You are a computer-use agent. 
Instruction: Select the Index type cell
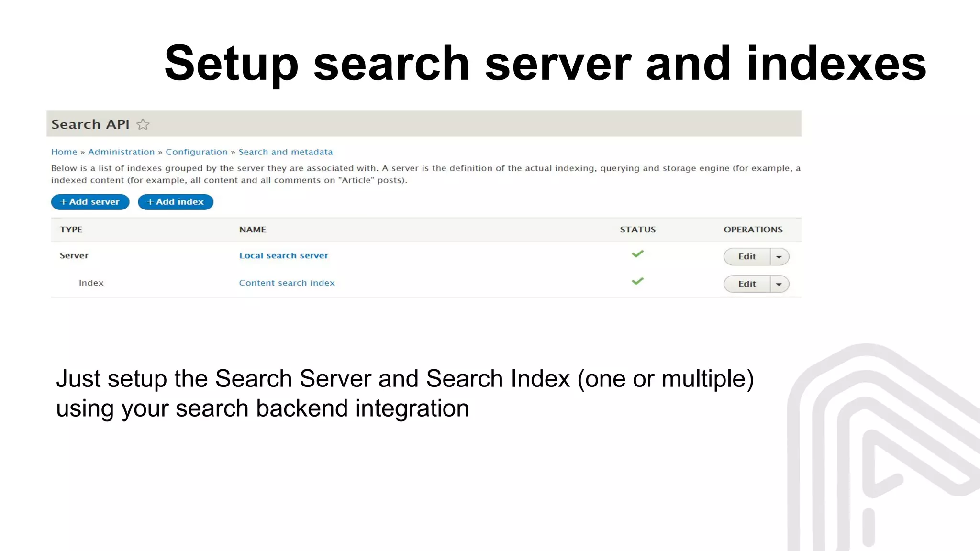coord(91,283)
